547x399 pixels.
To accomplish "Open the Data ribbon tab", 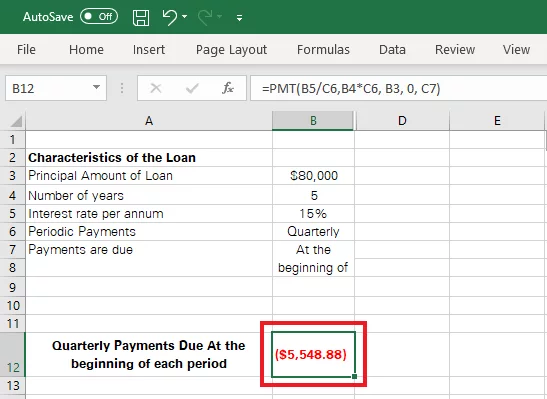I will (392, 50).
